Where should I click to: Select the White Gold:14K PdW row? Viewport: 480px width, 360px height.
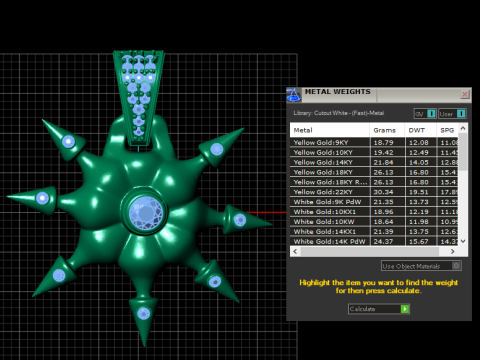point(374,241)
